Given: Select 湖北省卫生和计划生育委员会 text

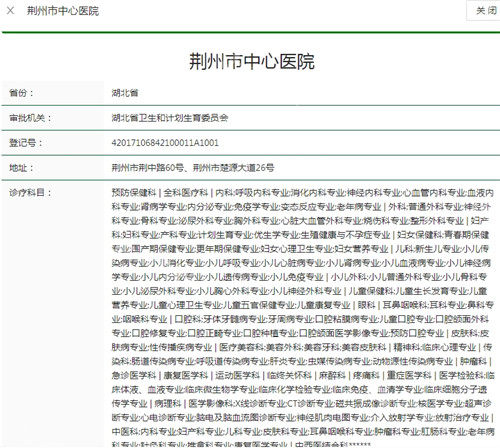Looking at the screenshot, I should [x=170, y=118].
